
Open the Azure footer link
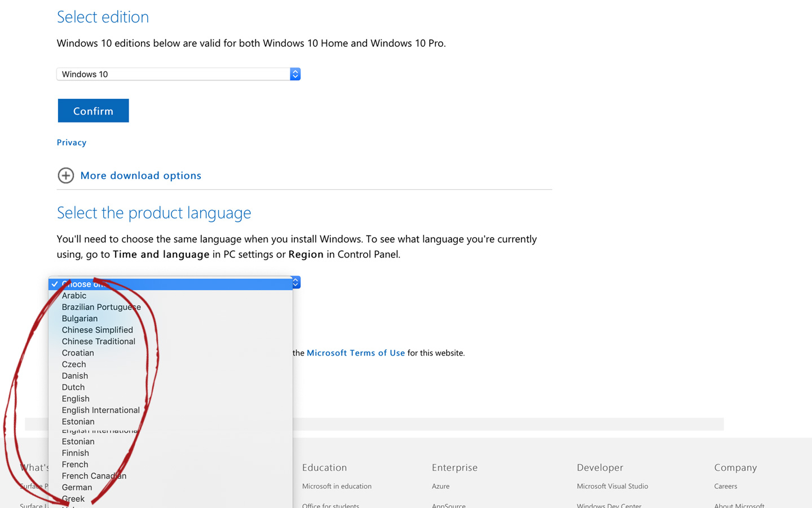click(x=440, y=486)
